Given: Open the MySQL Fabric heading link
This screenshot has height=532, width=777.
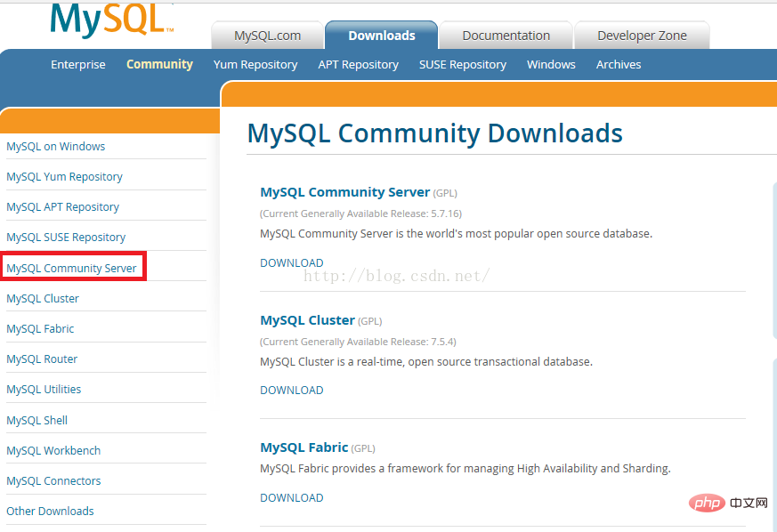Looking at the screenshot, I should pos(304,447).
